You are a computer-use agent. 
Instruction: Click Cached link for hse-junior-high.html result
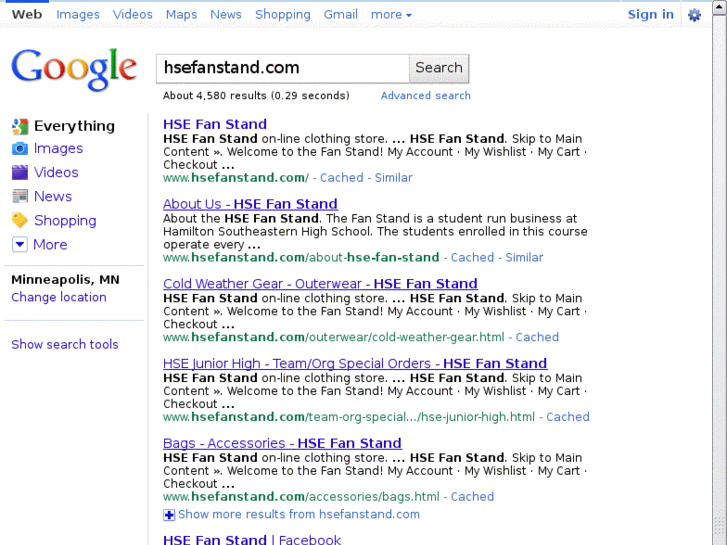point(568,417)
